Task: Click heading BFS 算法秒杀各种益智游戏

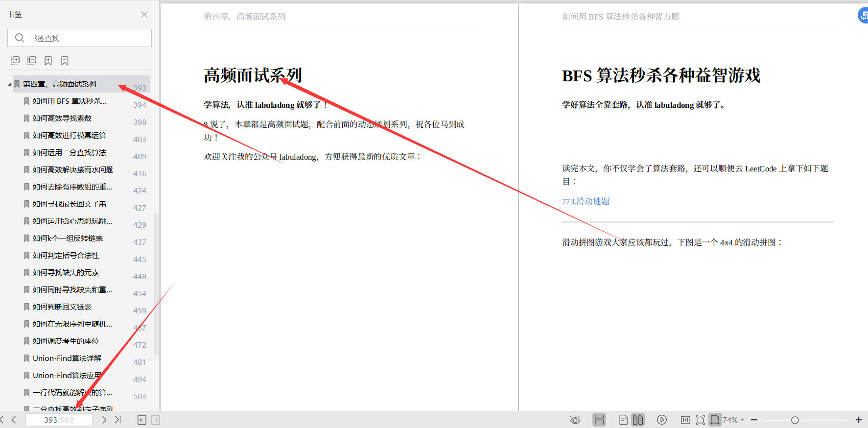Action: click(661, 75)
